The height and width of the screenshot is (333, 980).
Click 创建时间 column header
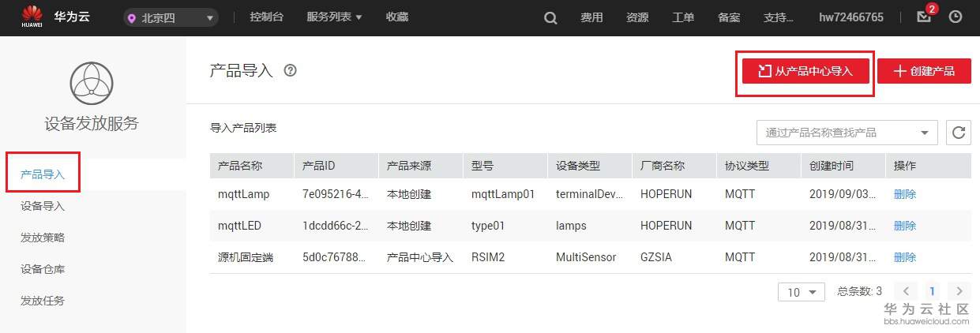pos(832,166)
